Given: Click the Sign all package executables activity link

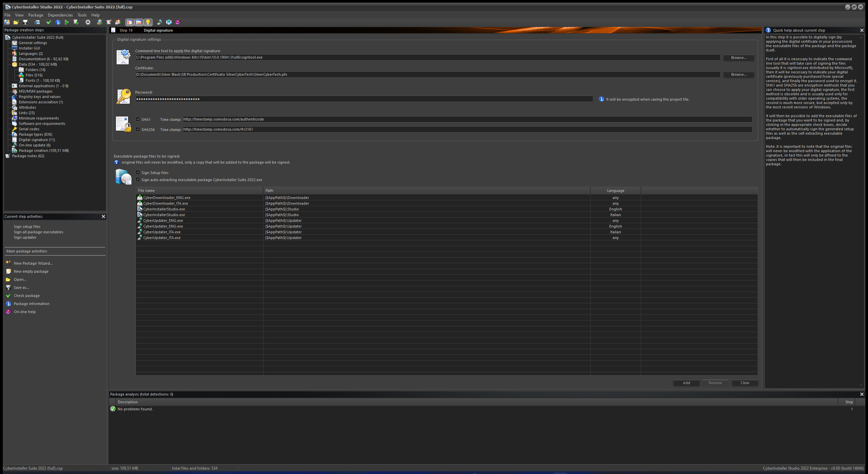Looking at the screenshot, I should tap(38, 232).
